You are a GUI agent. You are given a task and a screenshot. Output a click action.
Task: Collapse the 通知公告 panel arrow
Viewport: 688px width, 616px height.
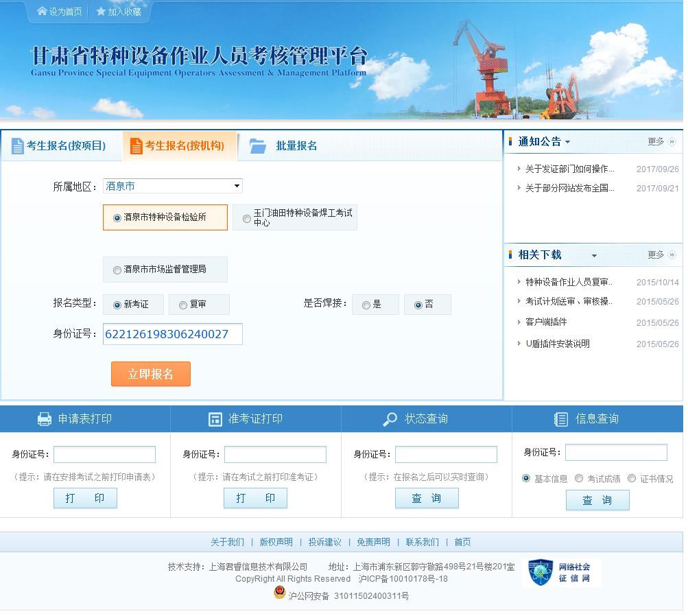pos(568,142)
